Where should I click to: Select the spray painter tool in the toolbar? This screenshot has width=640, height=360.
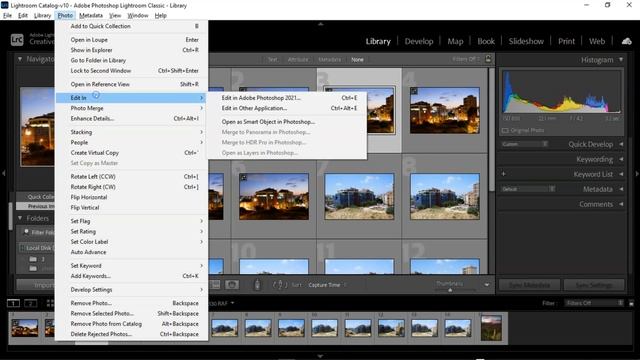coord(257,284)
